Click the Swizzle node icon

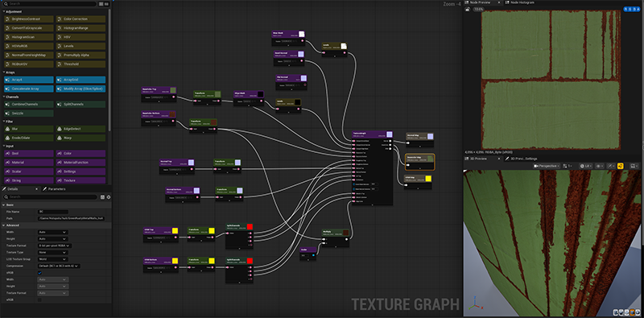coord(8,114)
